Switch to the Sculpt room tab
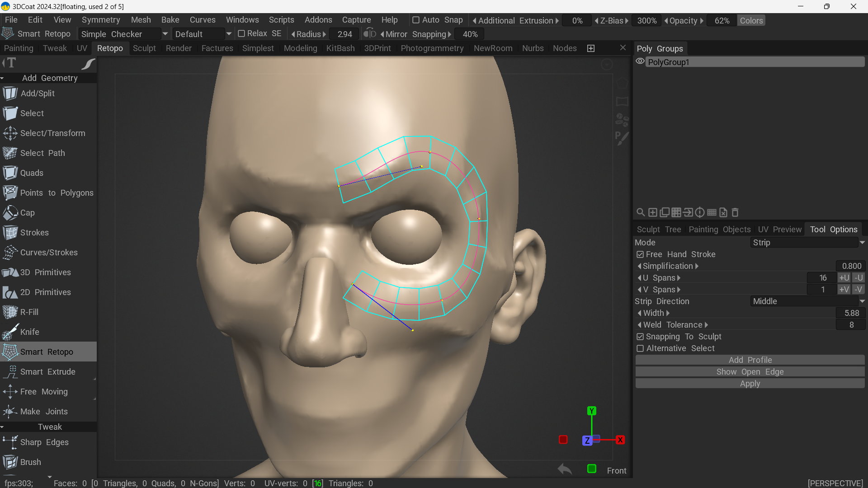 coord(144,48)
